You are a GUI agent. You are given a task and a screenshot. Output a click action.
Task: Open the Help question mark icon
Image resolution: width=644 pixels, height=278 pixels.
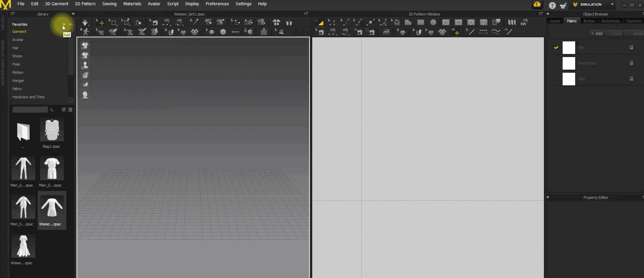[552, 5]
